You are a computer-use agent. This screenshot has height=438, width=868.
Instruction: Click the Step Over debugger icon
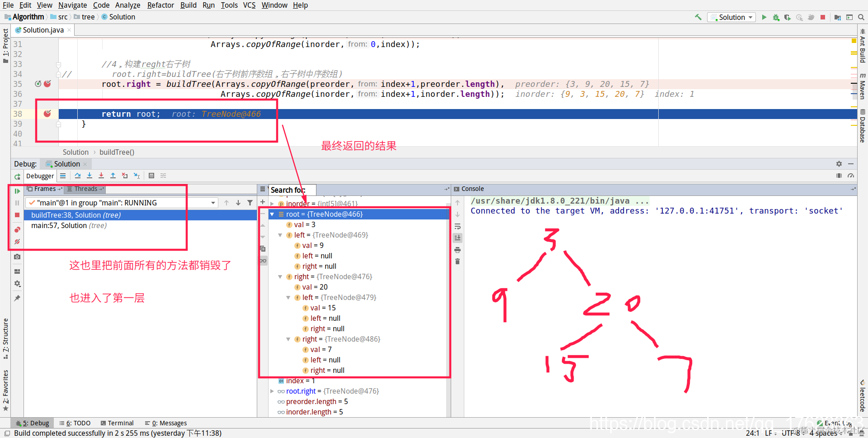(x=78, y=176)
